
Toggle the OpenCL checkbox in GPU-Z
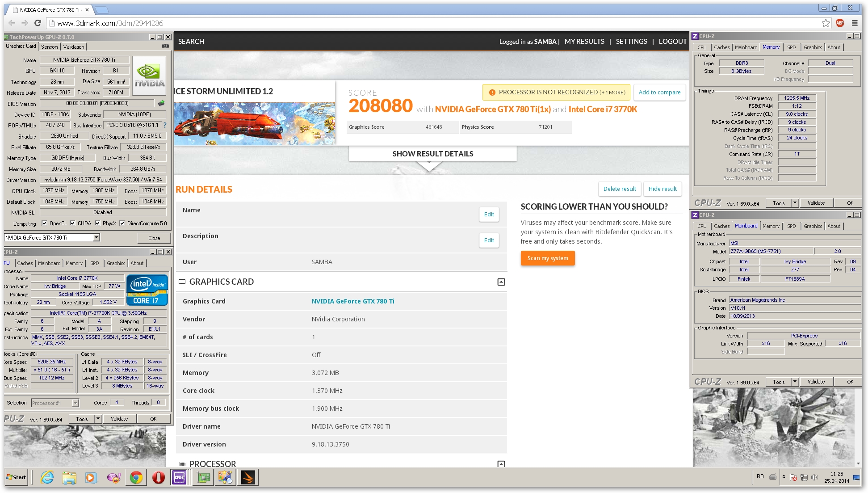coord(44,223)
